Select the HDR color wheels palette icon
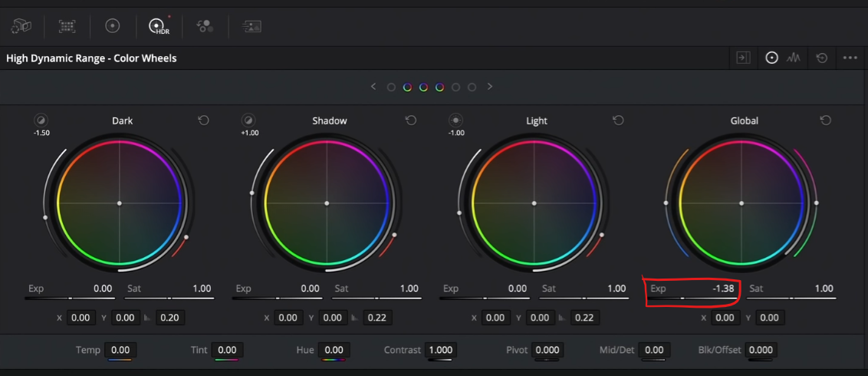The image size is (868, 376). coord(158,26)
